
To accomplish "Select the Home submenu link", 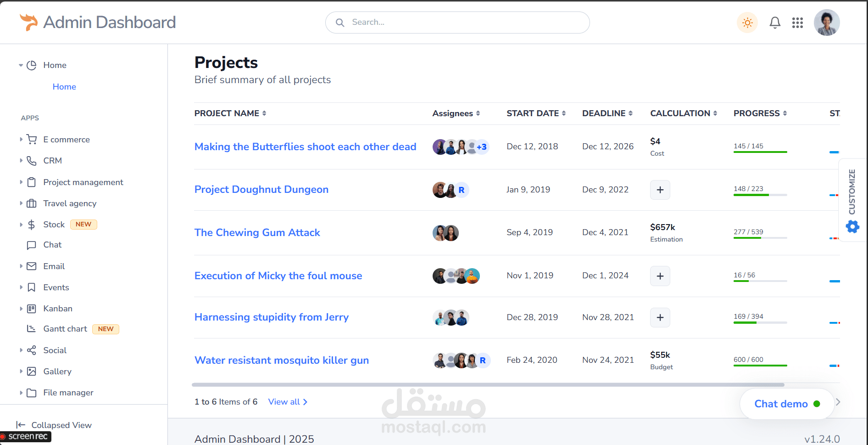I will 64,87.
